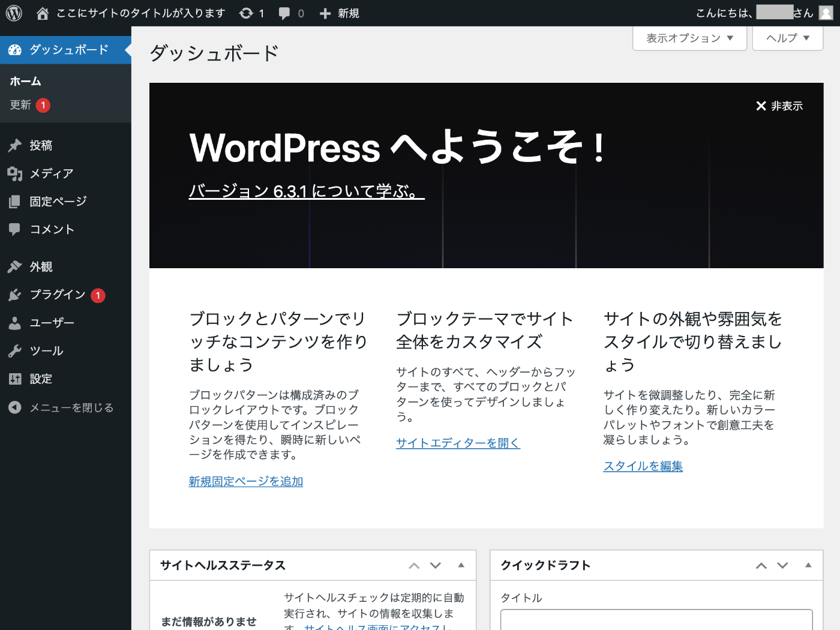Click the ユーザー person icon
840x630 pixels.
click(x=15, y=323)
